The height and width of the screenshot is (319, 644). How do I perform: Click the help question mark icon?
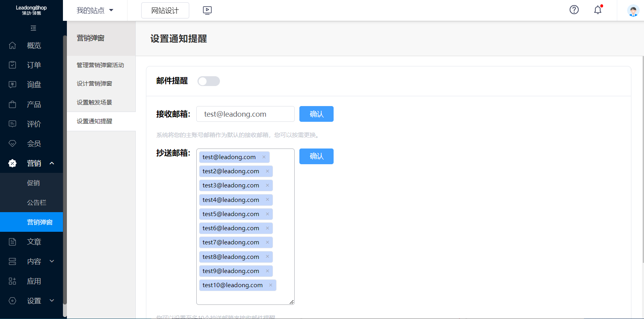574,10
